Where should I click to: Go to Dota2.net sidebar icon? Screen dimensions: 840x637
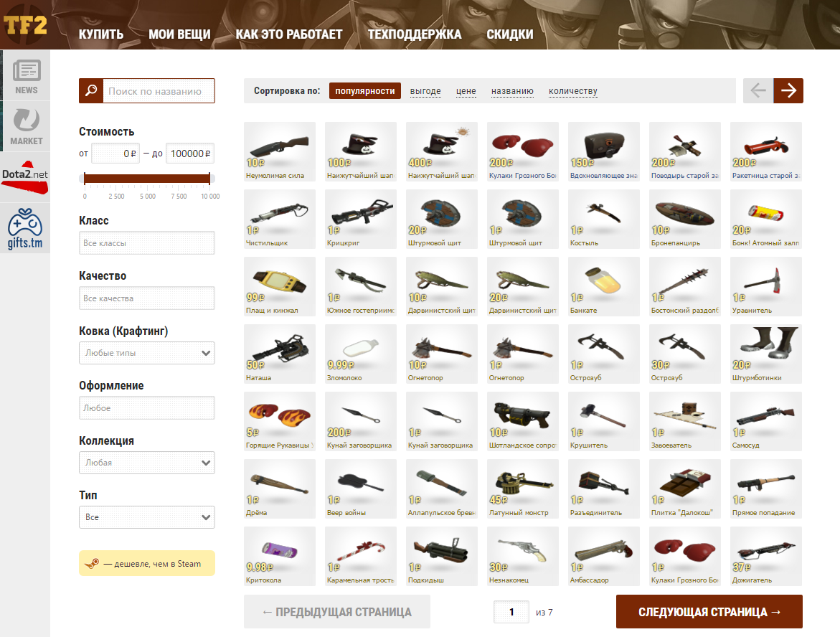(25, 176)
